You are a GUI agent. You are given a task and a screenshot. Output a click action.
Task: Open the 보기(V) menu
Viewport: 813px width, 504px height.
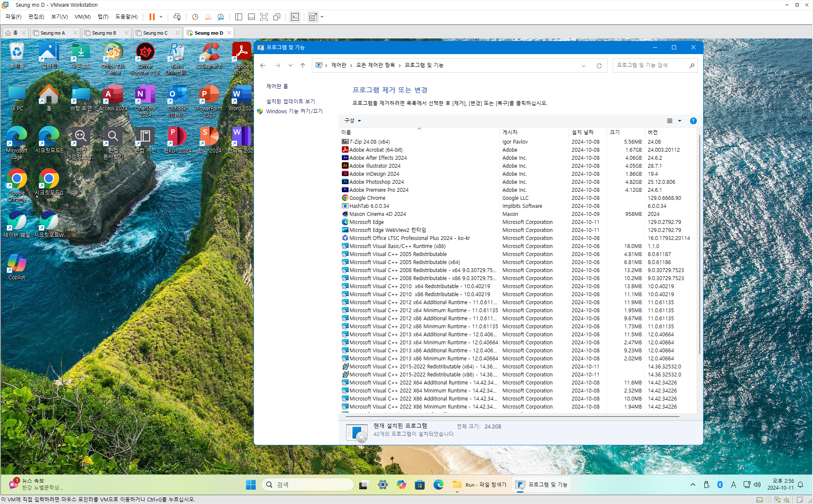coord(59,17)
